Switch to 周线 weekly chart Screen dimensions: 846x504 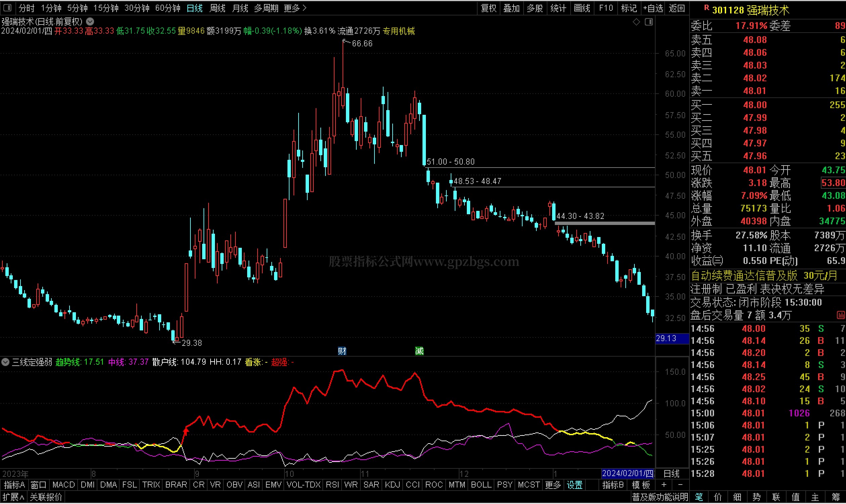click(x=217, y=8)
